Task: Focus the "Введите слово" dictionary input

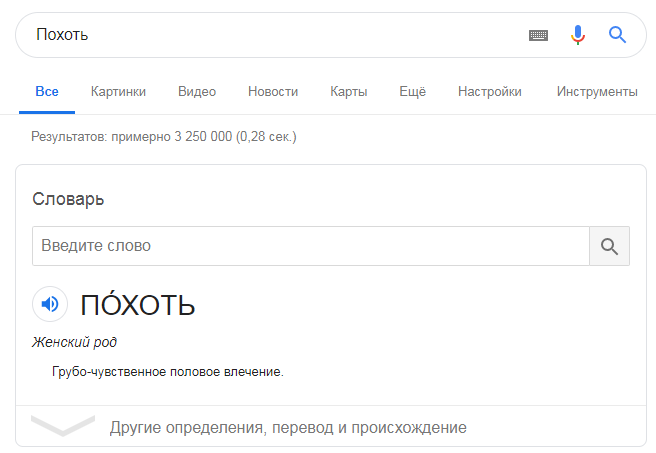Action: pyautogui.click(x=311, y=246)
